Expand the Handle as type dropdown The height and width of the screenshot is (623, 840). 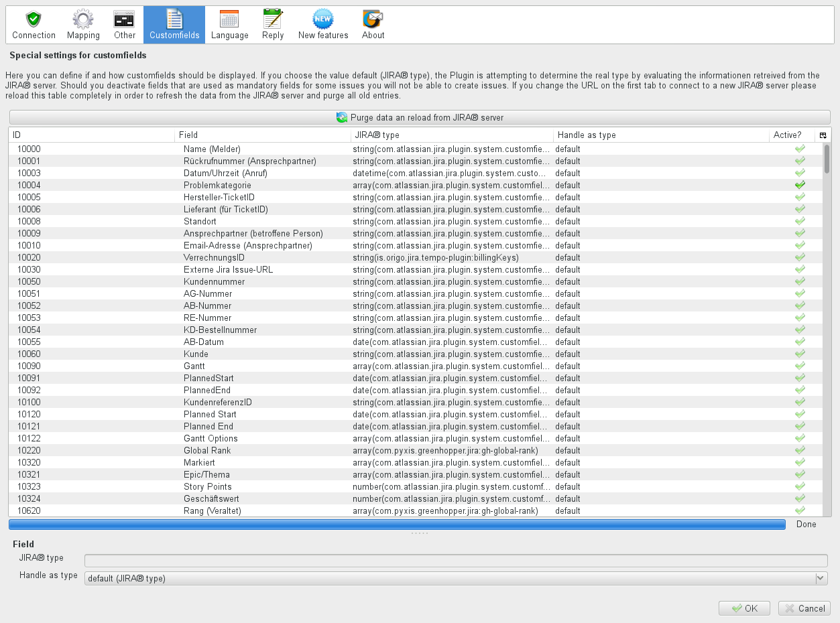821,578
